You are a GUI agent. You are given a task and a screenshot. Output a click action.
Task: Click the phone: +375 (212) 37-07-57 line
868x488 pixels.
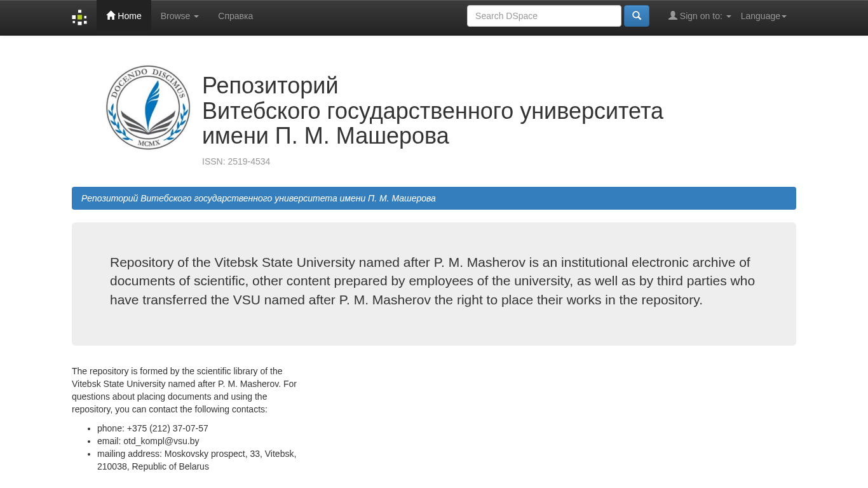pos(153,428)
